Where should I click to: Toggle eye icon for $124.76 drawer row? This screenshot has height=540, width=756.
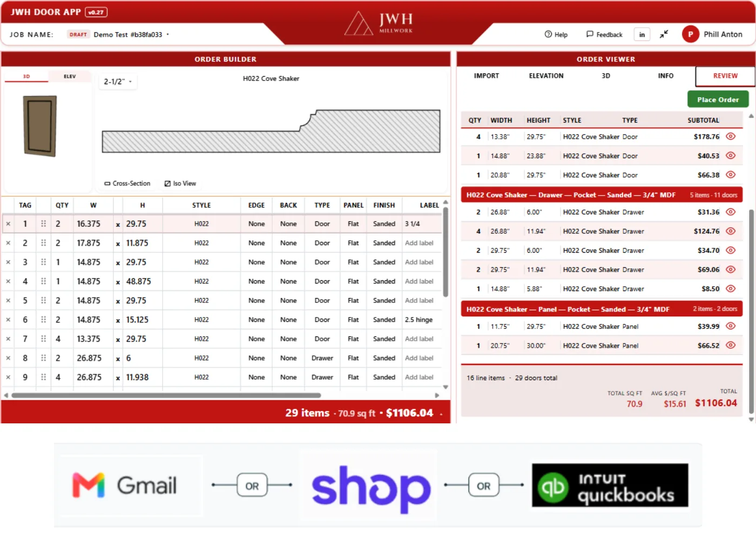[731, 231]
